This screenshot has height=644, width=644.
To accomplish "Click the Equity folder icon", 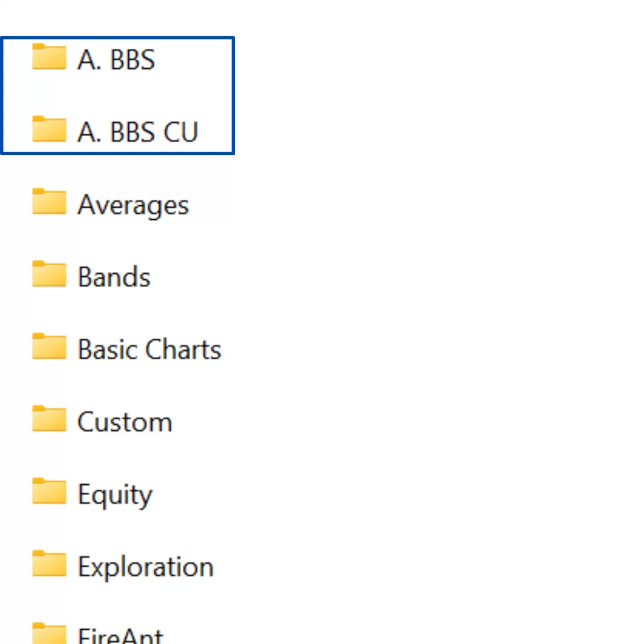I will [49, 492].
